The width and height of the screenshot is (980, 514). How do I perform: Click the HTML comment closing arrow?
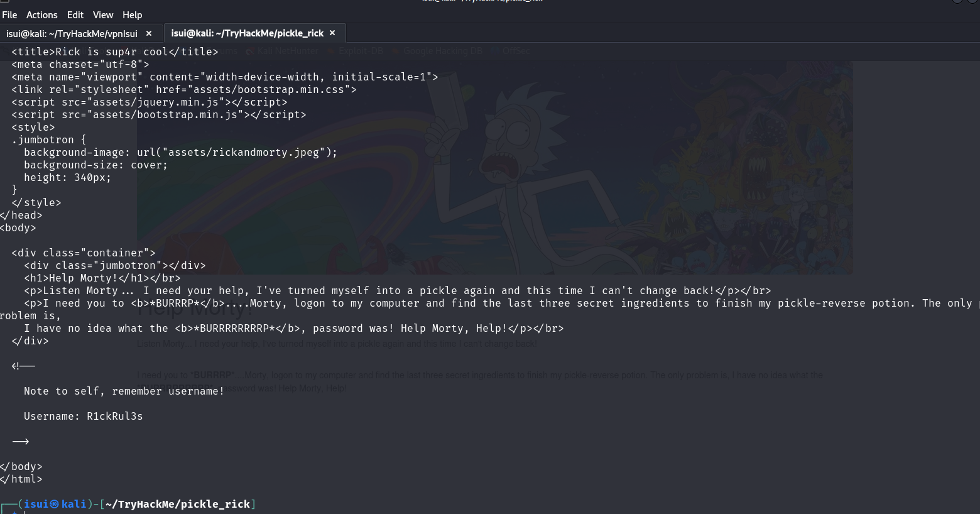pos(21,441)
